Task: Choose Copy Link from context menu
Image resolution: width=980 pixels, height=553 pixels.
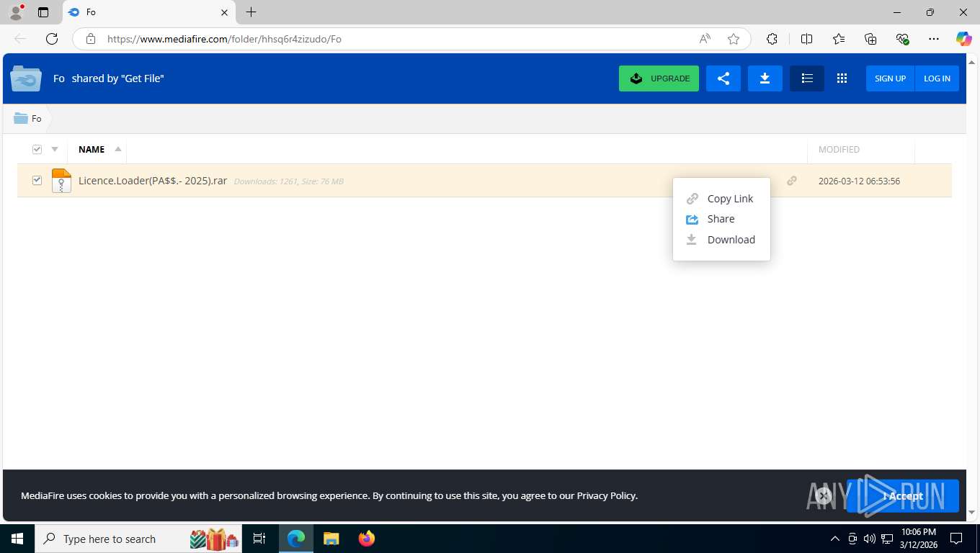Action: click(x=721, y=199)
